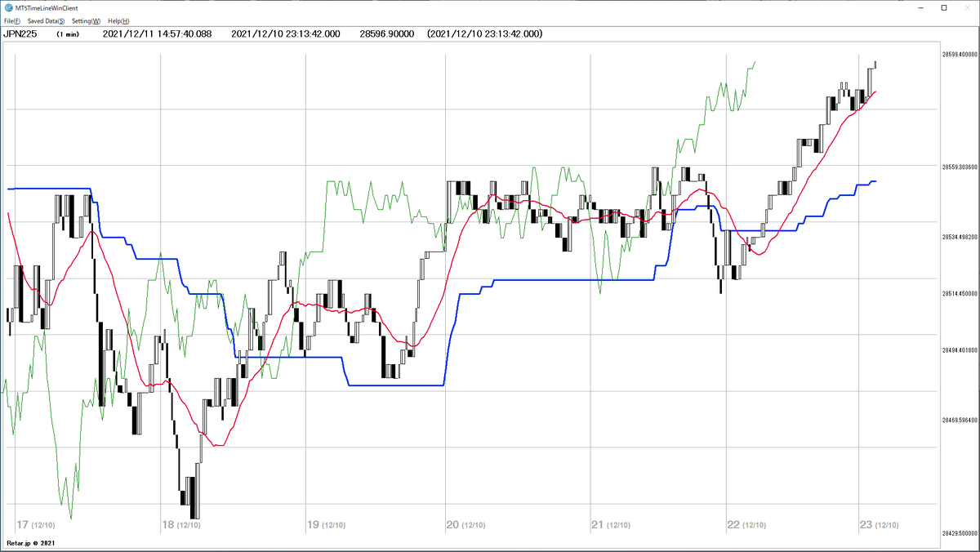Click the parenthesized time (2021/12/10 23:13:42.000)
980x552 pixels.
click(486, 34)
